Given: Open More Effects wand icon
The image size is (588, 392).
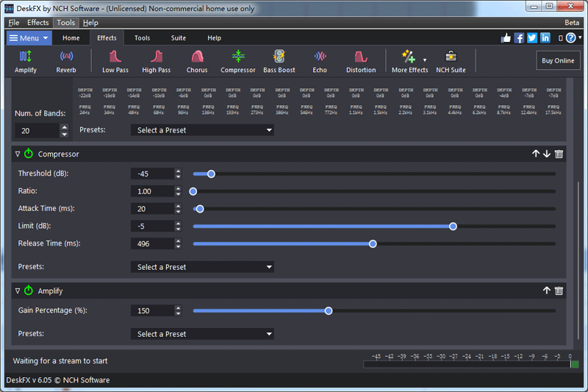Looking at the screenshot, I should click(408, 57).
